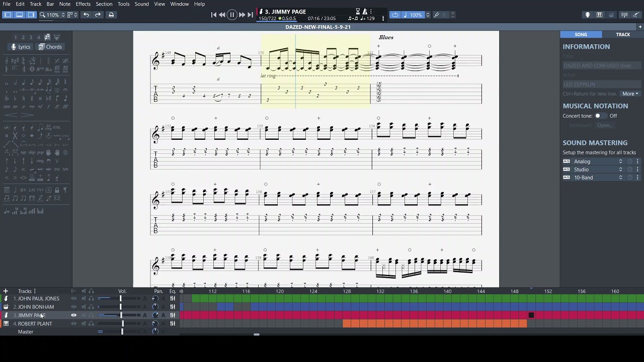Click the tuning fork icon

click(x=437, y=15)
